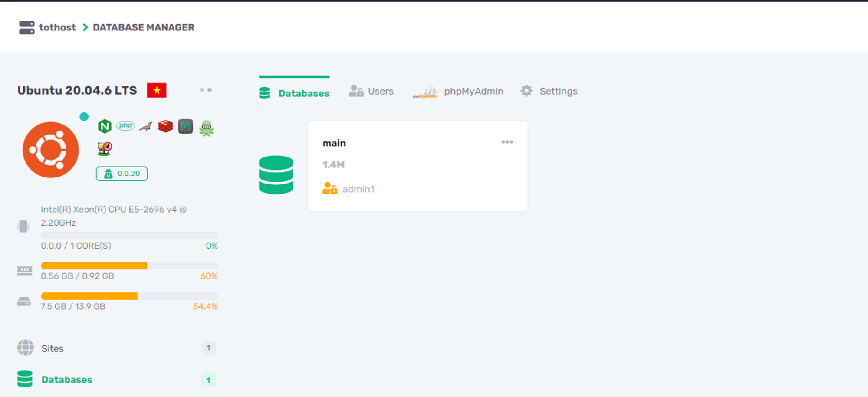Image resolution: width=868 pixels, height=397 pixels.
Task: Click the firewall house icon
Action: point(105,149)
